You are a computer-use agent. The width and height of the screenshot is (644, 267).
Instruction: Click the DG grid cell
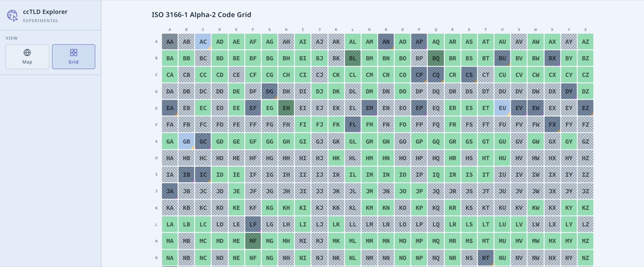[x=270, y=91]
